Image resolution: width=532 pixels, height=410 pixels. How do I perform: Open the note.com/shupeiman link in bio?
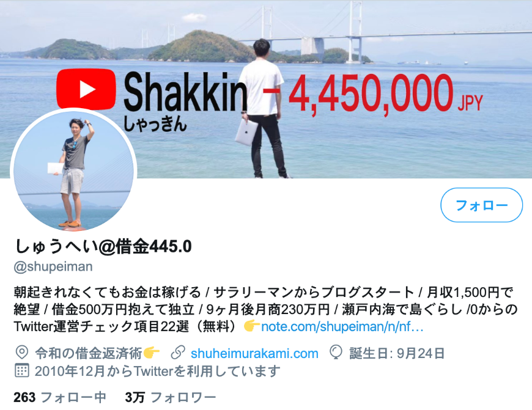(x=342, y=326)
